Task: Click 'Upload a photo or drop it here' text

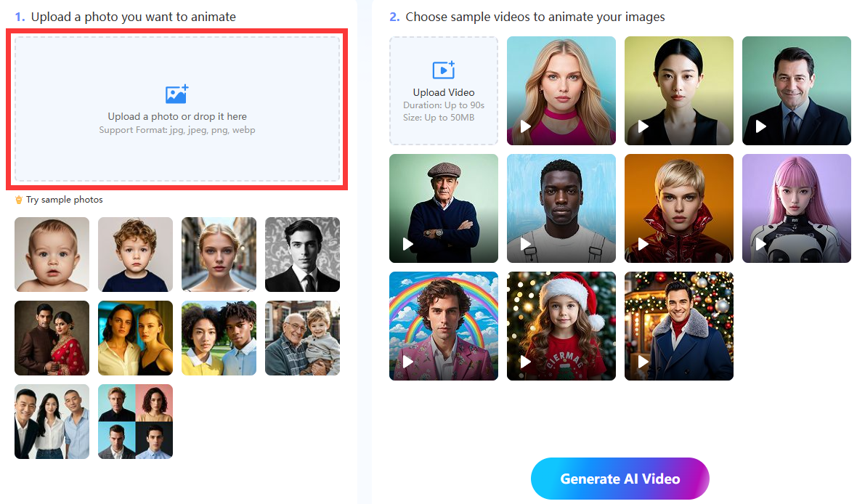Action: point(176,116)
